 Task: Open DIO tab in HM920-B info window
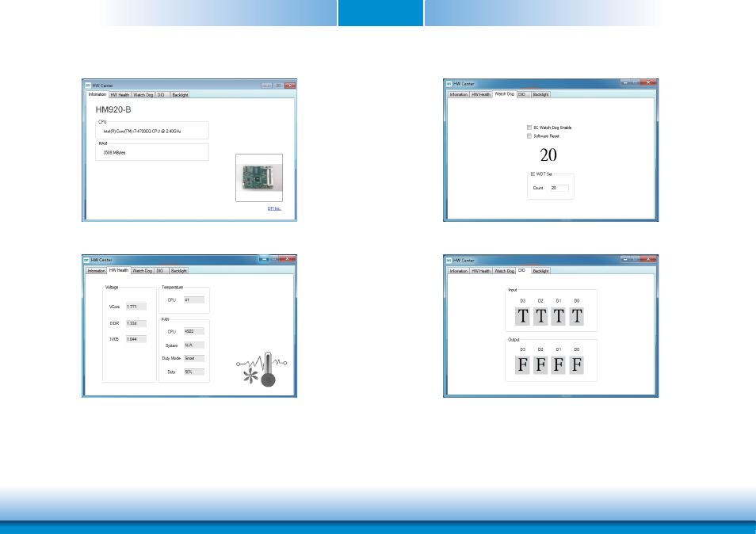click(x=162, y=95)
